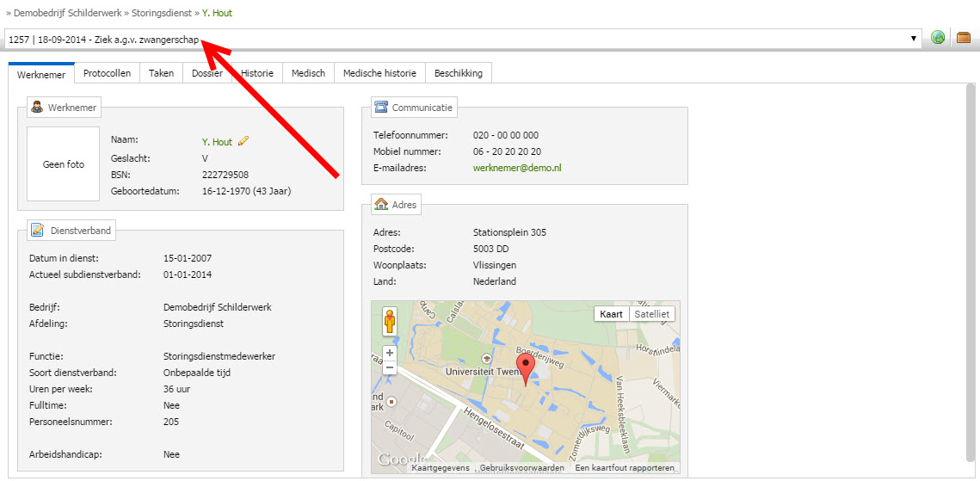Click the 'Een kaartfout rapporteren' link

(625, 468)
